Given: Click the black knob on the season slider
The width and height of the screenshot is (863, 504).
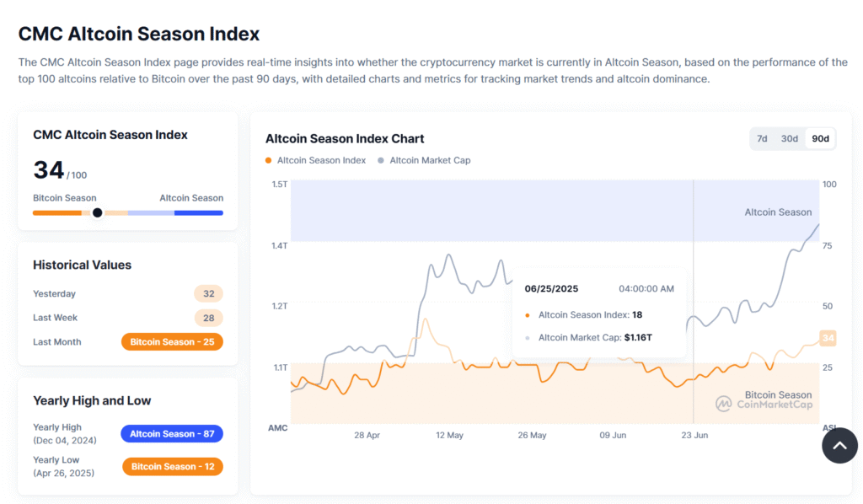Looking at the screenshot, I should click(98, 212).
